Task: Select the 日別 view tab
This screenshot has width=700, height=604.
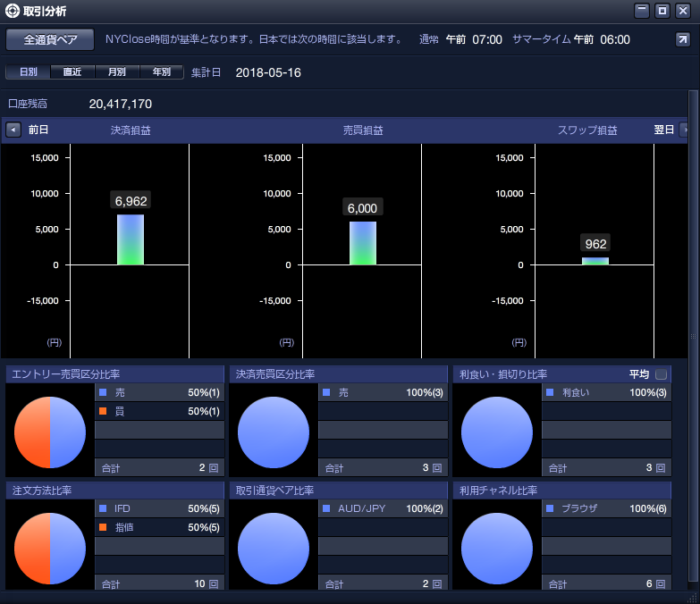Action: (x=28, y=71)
